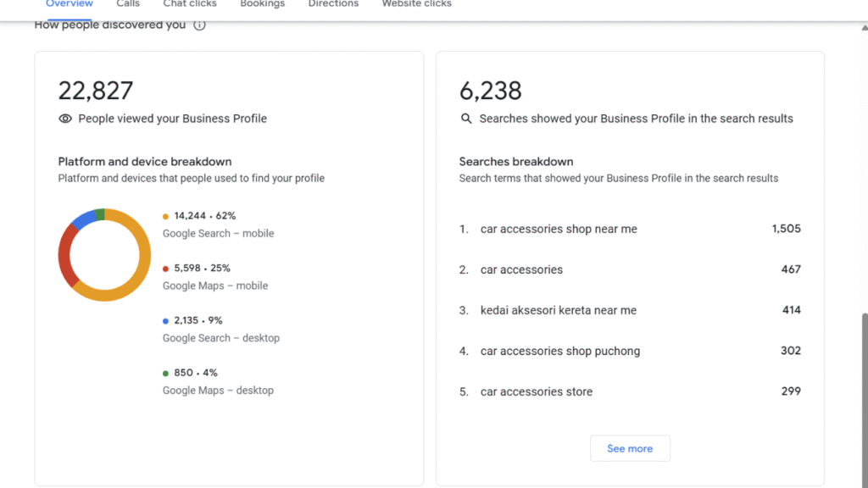Click the info icon beside 'How people discovered you'
This screenshot has height=488, width=868.
pyautogui.click(x=199, y=25)
